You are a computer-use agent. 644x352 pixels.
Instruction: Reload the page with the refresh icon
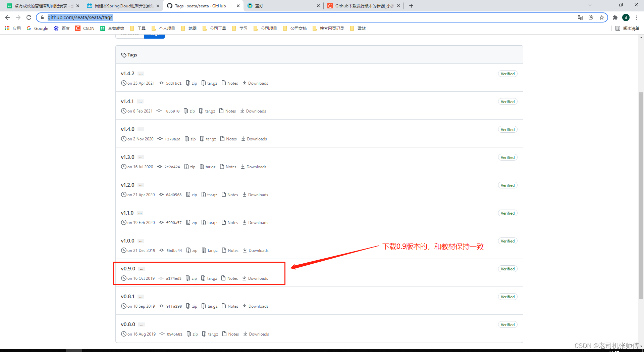(29, 17)
